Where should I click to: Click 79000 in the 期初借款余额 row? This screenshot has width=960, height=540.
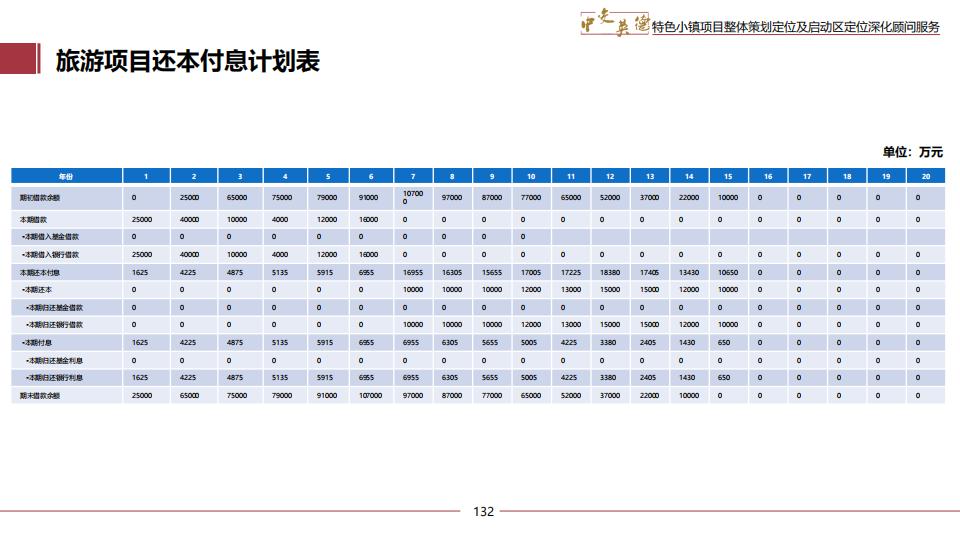327,198
